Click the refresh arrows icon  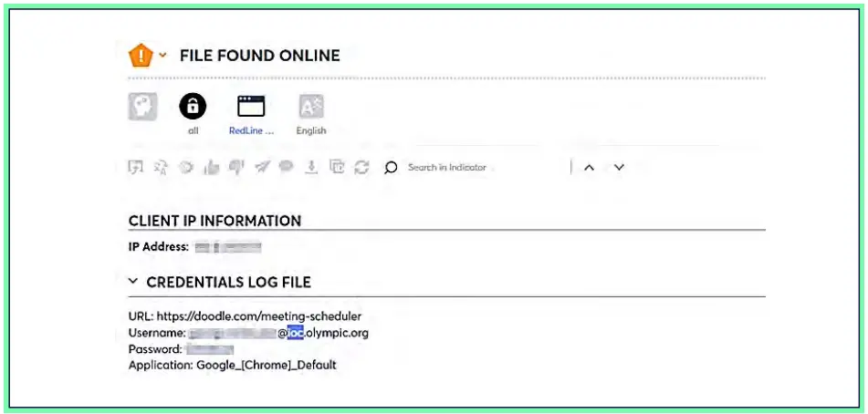(x=361, y=167)
